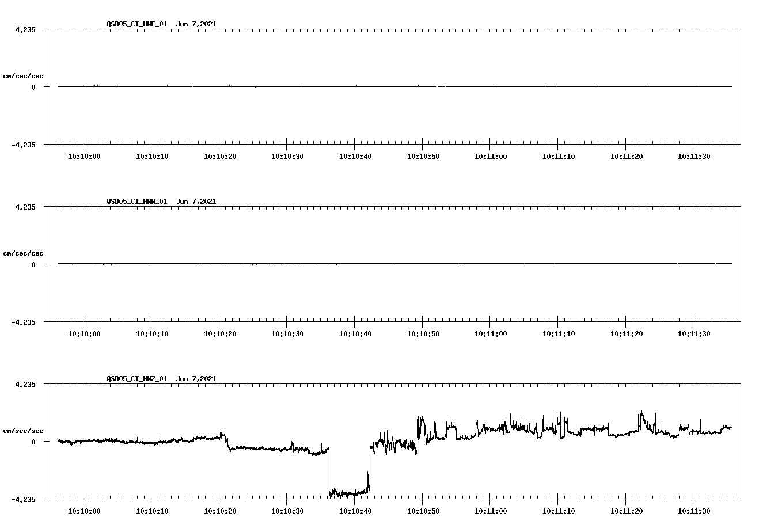Click the 10:11:10 label on the HNZ plot
Screen dimensions: 782x532
pyautogui.click(x=559, y=511)
